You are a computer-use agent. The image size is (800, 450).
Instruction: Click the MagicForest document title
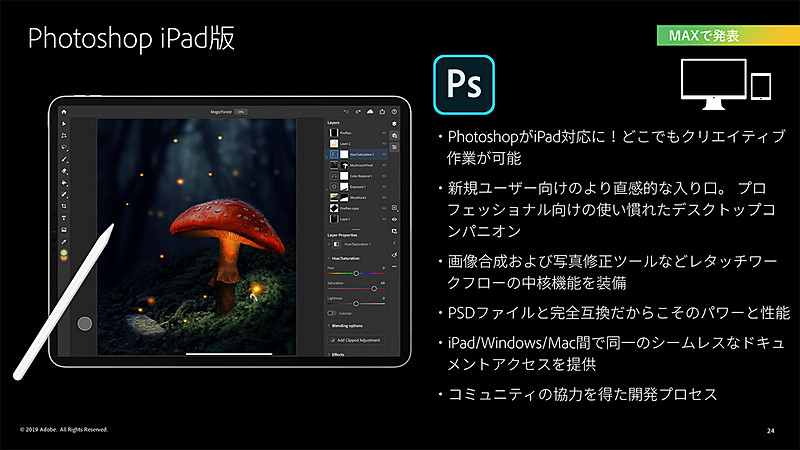(221, 112)
